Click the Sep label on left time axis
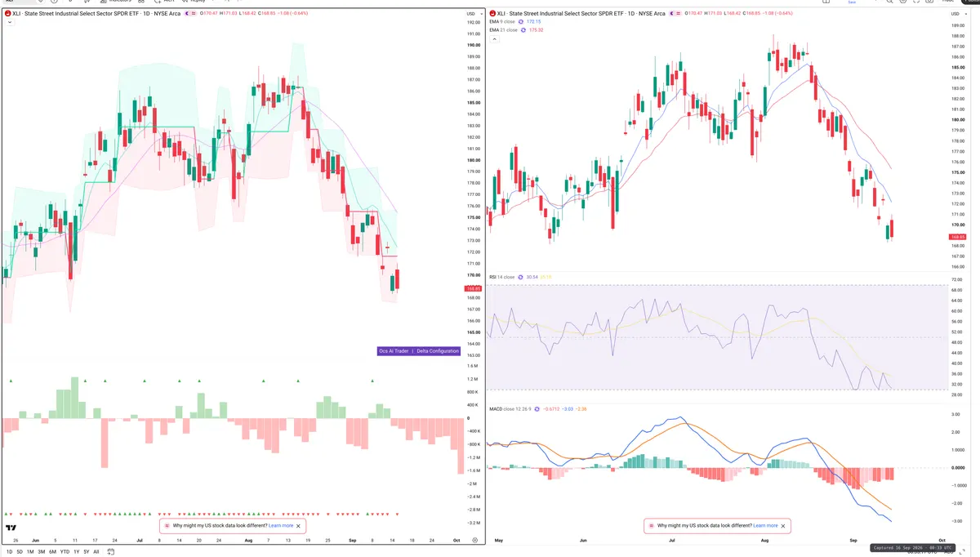980x557 pixels. coord(352,541)
